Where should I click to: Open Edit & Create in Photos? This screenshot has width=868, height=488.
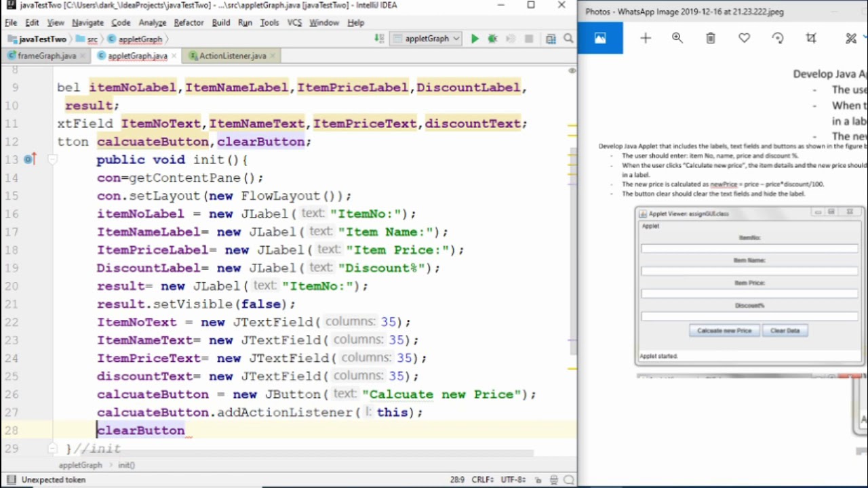tap(851, 39)
